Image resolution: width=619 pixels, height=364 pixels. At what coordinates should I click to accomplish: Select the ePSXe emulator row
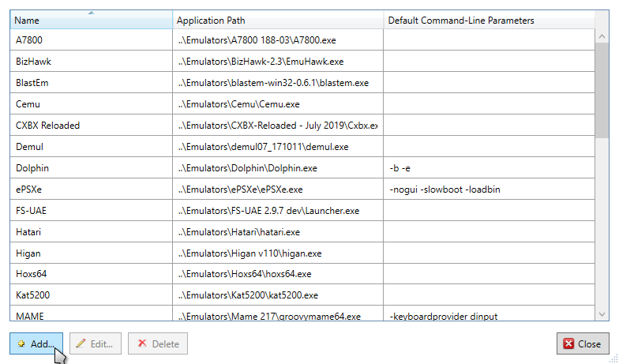coord(302,190)
